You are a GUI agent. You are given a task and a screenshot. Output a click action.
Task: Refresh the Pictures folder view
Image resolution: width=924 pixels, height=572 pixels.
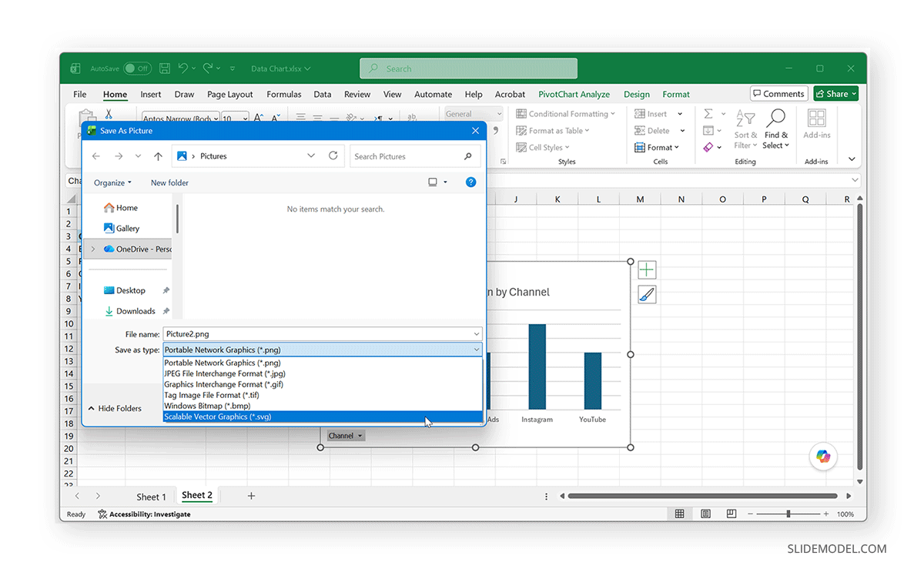333,156
